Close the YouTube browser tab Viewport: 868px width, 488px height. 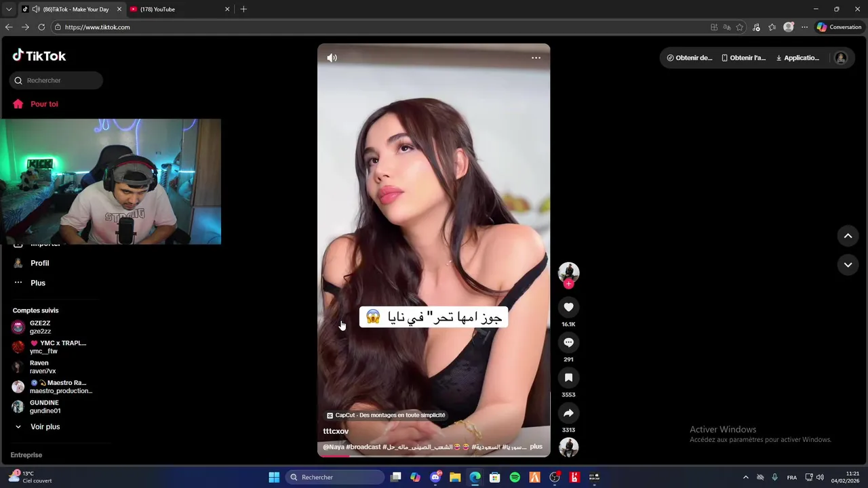tap(227, 9)
